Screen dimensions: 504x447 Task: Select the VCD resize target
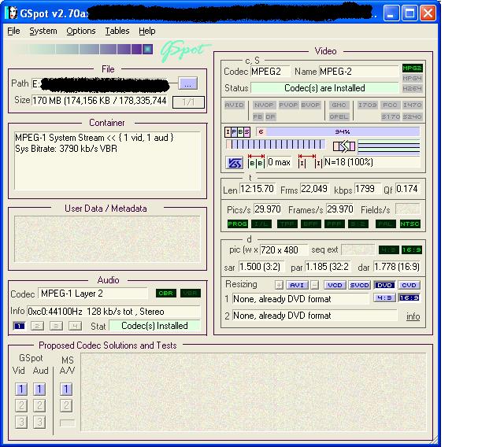coord(335,285)
